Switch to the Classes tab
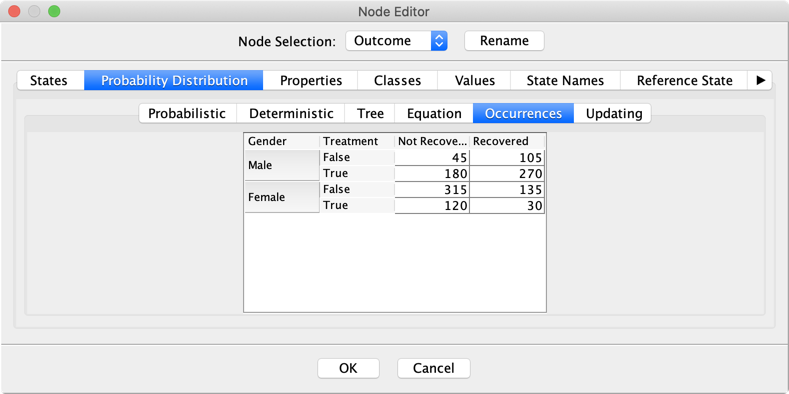This screenshot has width=789, height=394. tap(398, 81)
